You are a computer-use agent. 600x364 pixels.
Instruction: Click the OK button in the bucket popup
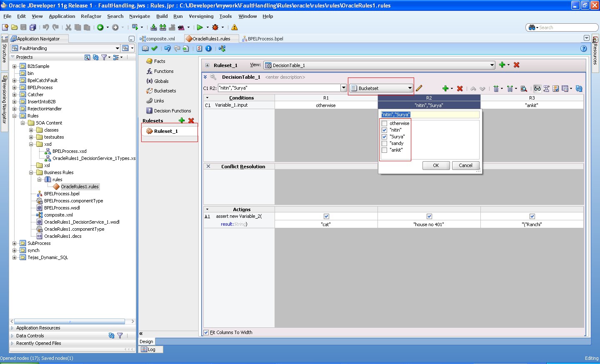435,165
